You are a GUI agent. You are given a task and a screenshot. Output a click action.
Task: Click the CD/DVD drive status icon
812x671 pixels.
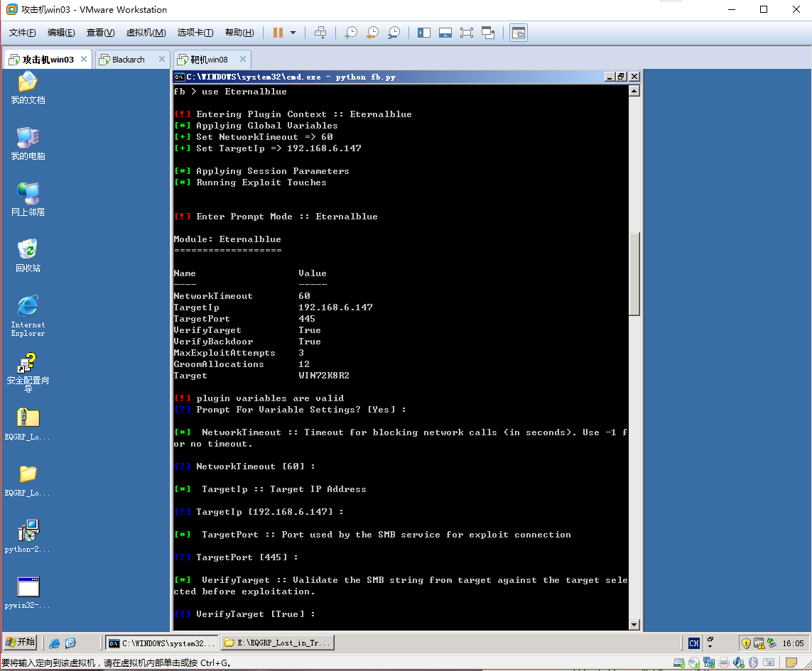tap(694, 662)
